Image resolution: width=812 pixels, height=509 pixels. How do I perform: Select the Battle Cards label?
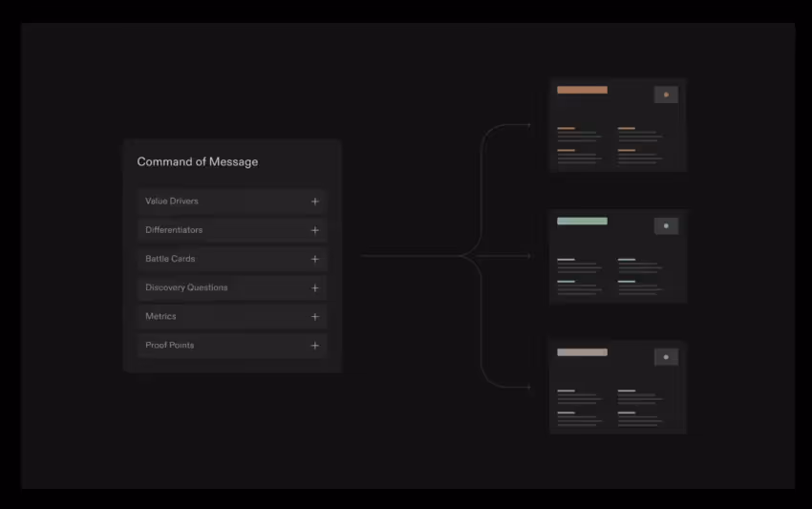(x=170, y=259)
